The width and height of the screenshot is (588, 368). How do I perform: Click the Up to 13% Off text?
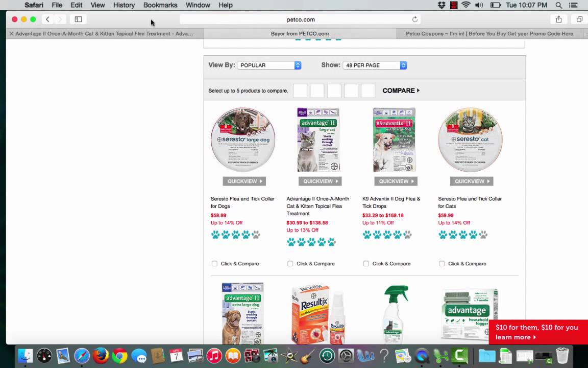tap(302, 230)
